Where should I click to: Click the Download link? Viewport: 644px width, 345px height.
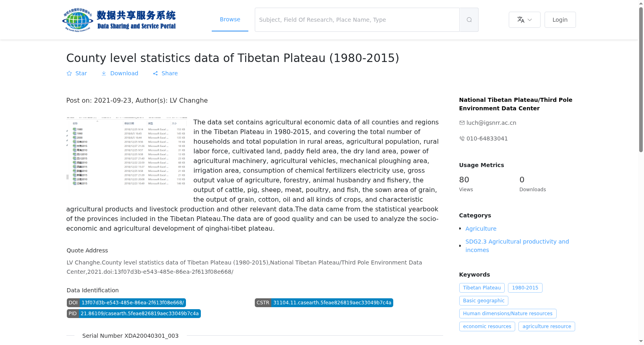(x=120, y=73)
